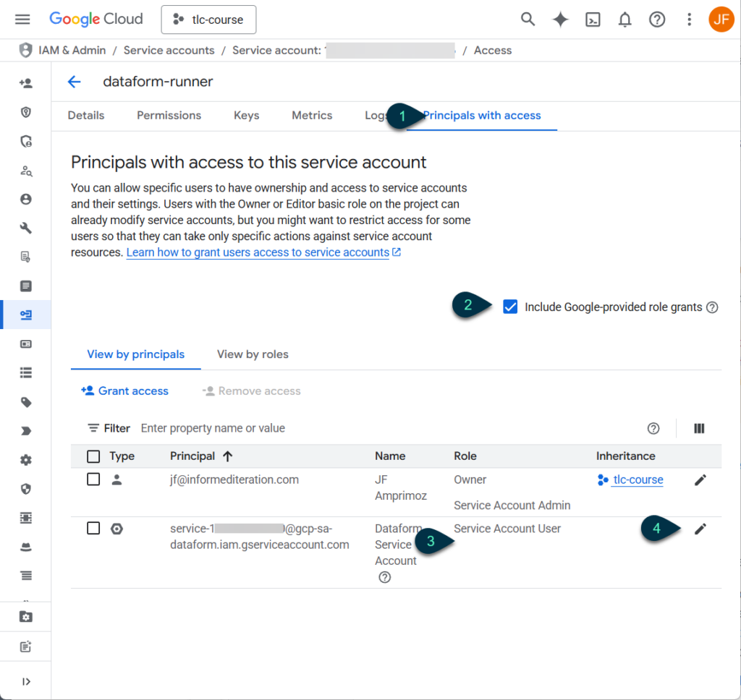Select the header checkbox above the principals table
The height and width of the screenshot is (700, 741).
click(93, 456)
